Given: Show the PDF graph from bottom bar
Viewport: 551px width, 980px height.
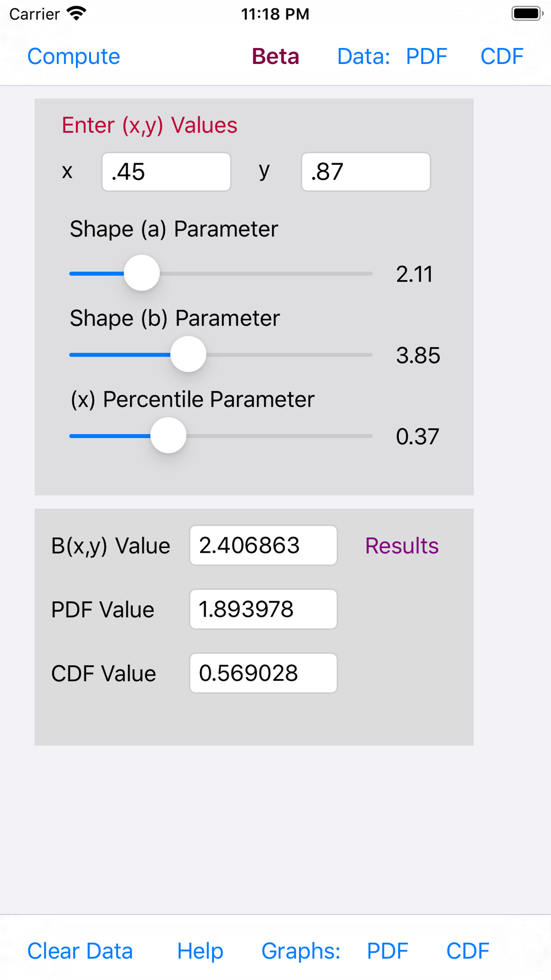Looking at the screenshot, I should (387, 951).
